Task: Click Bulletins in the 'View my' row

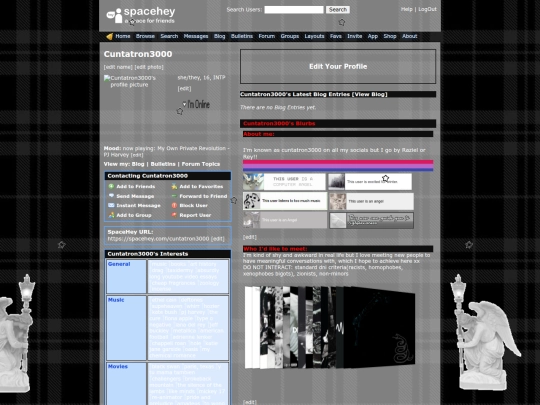Action: tap(163, 164)
